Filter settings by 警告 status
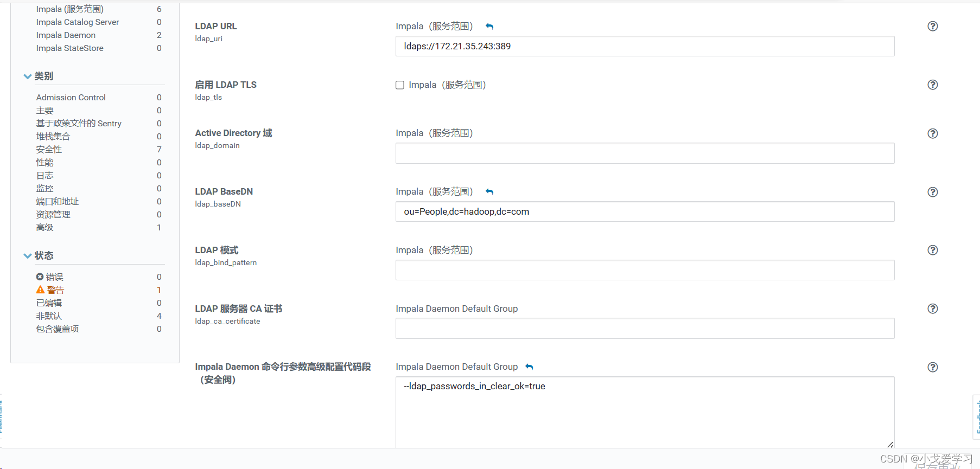 tap(55, 290)
